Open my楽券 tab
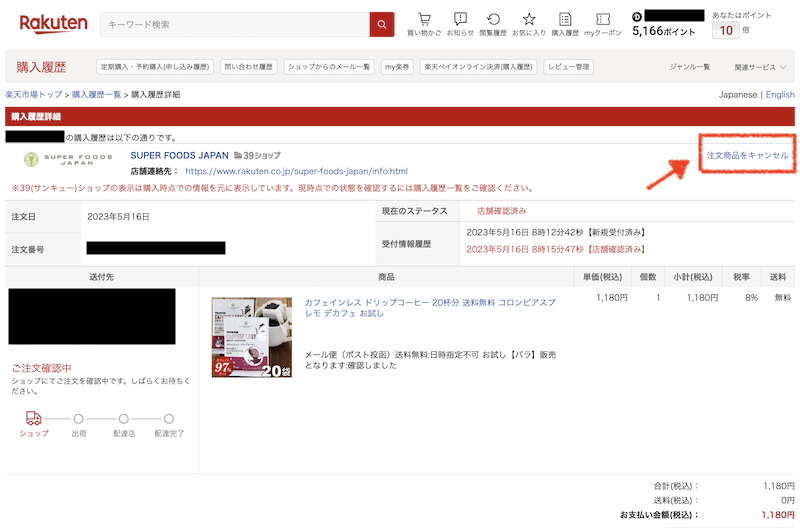 (397, 67)
